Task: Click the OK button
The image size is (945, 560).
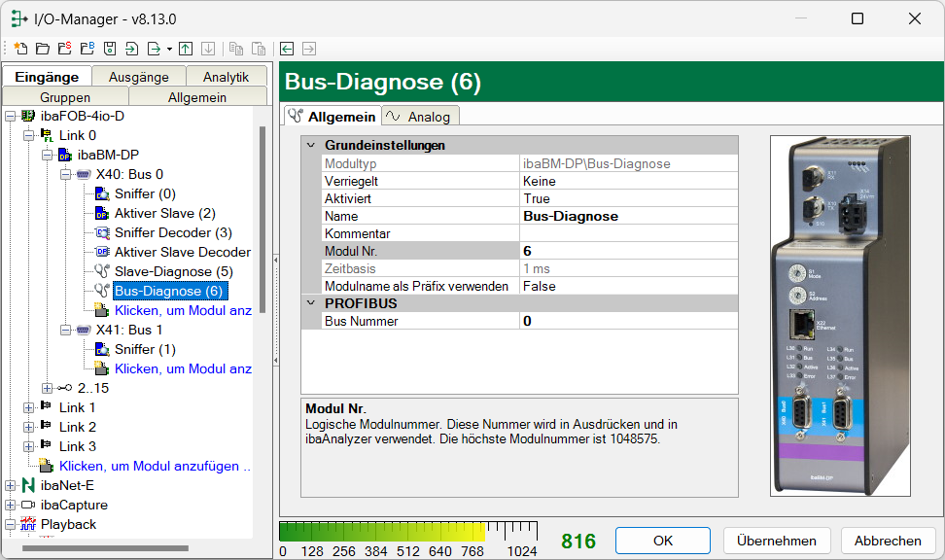Action: pos(663,541)
